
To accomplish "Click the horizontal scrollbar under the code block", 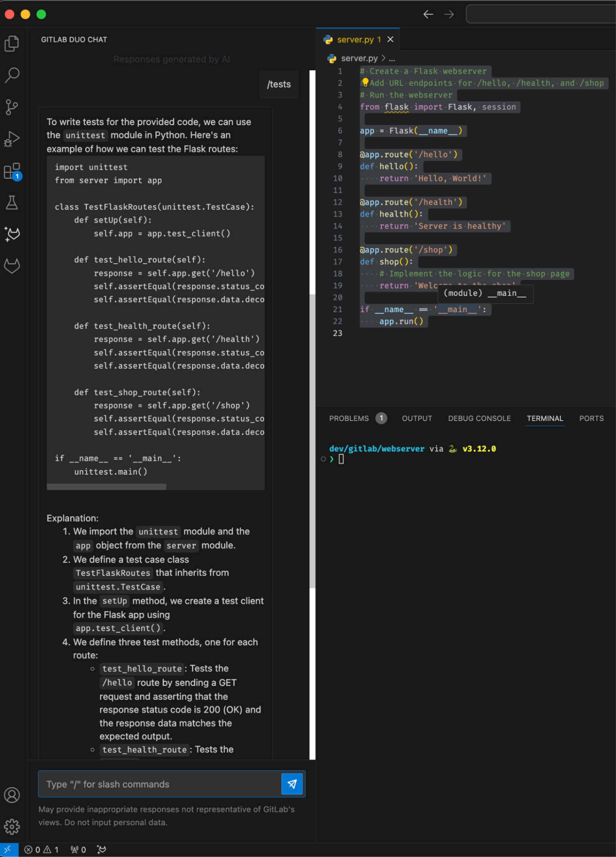I will 106,487.
